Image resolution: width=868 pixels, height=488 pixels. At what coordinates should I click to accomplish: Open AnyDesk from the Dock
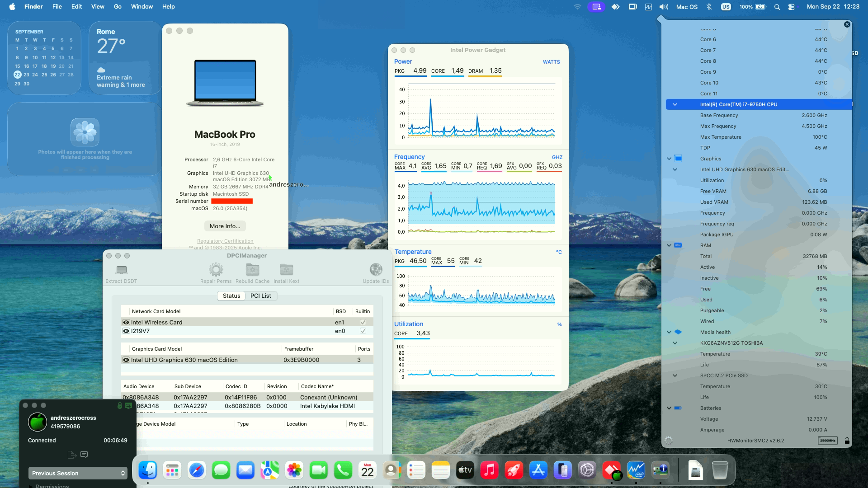click(611, 470)
